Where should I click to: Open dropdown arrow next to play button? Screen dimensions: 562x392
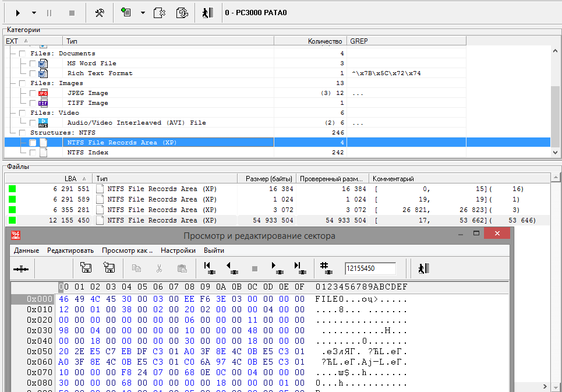tap(34, 12)
